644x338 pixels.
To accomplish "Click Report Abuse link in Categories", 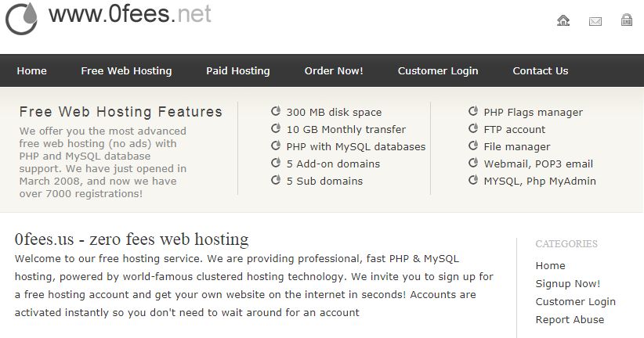I will (570, 319).
